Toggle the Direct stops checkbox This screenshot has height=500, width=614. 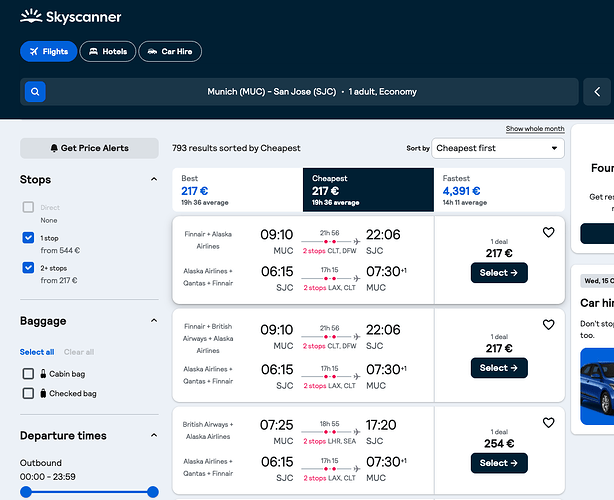(x=28, y=207)
